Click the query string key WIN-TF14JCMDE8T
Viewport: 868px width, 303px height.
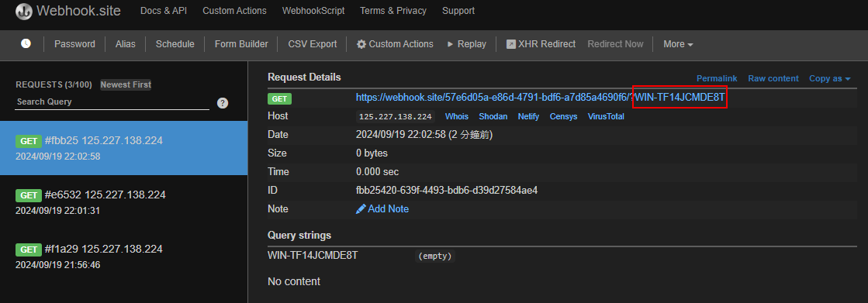pos(313,256)
